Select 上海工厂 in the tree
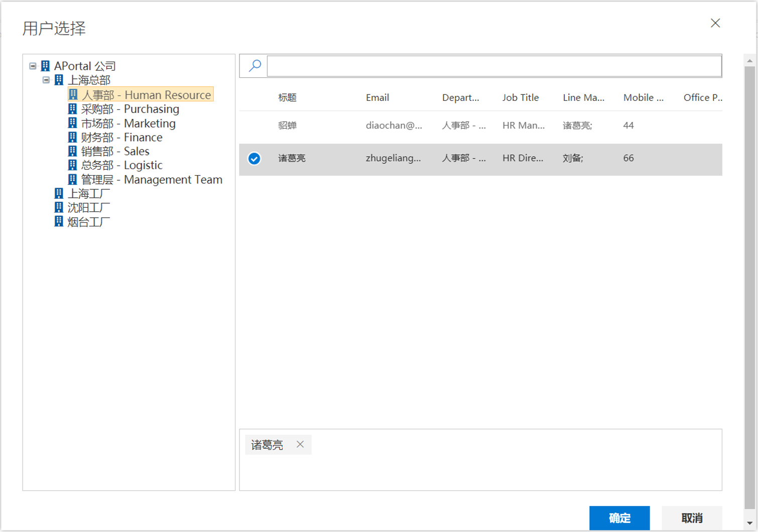758x532 pixels. point(89,193)
